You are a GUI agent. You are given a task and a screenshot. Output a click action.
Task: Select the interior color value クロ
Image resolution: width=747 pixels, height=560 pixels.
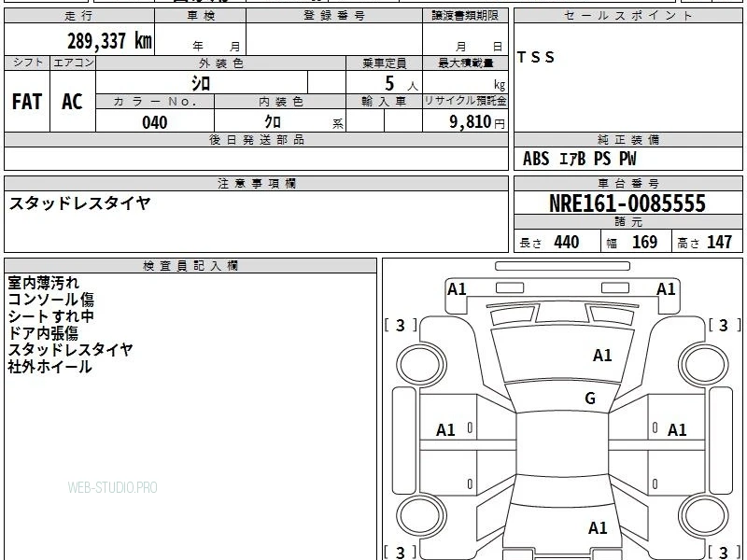[x=273, y=122]
